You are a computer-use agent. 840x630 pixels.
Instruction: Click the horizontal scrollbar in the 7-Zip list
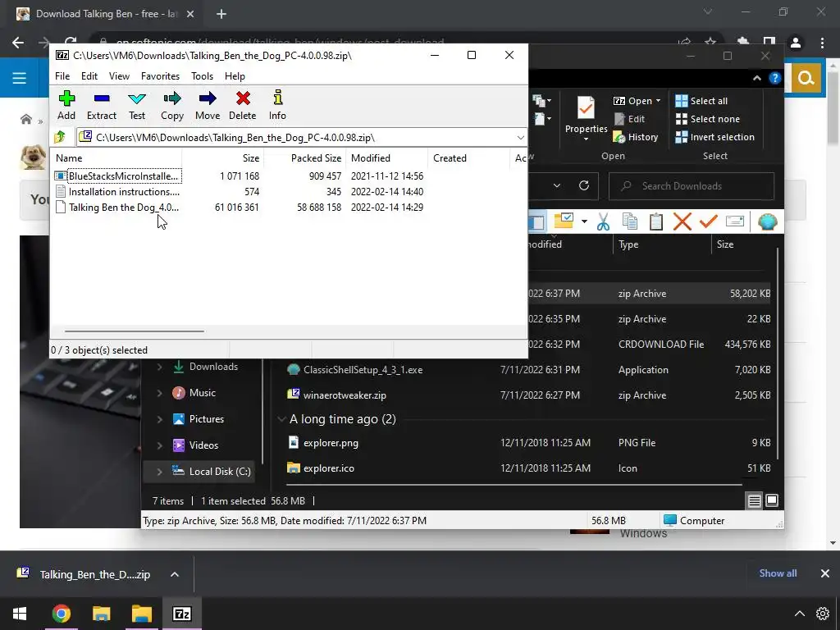coord(134,331)
